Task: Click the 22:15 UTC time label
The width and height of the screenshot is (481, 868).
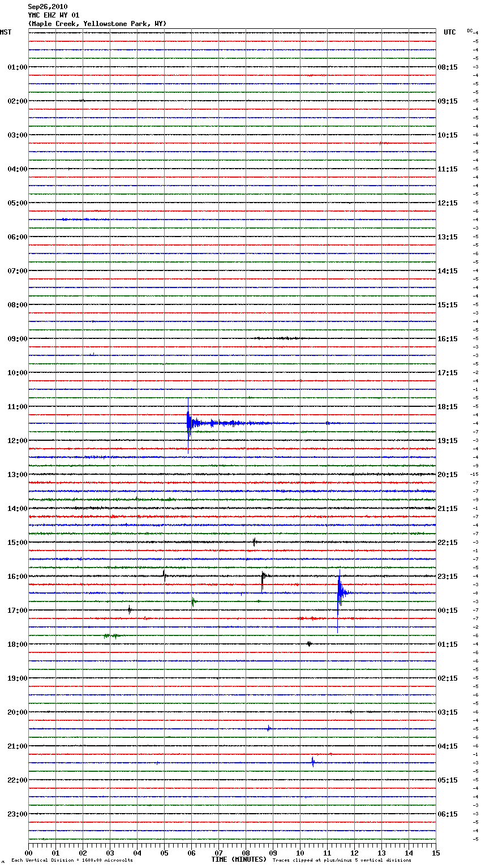Action: [x=448, y=543]
